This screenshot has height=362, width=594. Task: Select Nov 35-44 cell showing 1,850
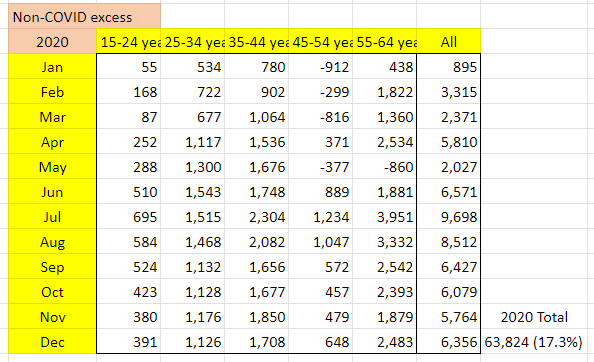tap(256, 317)
